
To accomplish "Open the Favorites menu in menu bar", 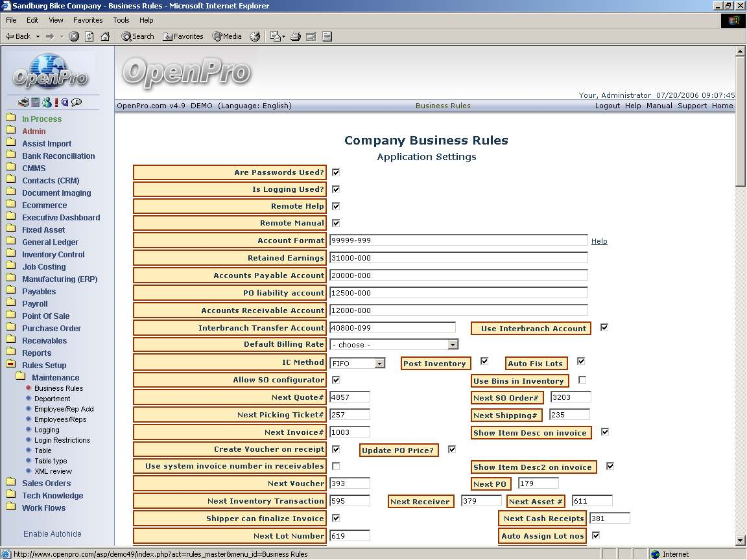I will [88, 20].
